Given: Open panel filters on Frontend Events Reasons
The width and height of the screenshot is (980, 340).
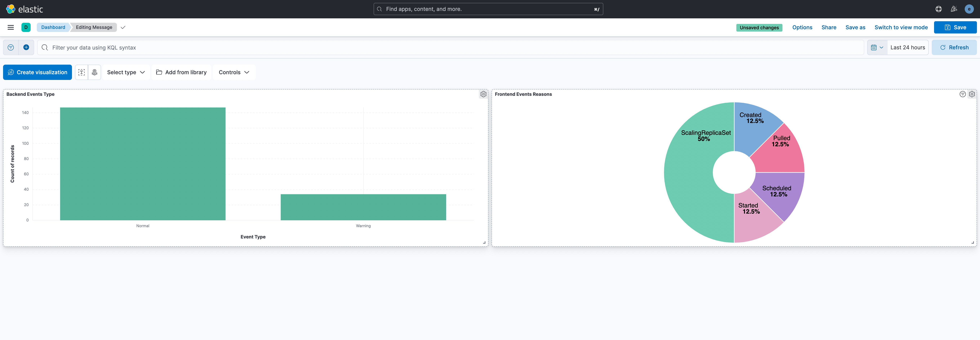Looking at the screenshot, I should [x=963, y=94].
